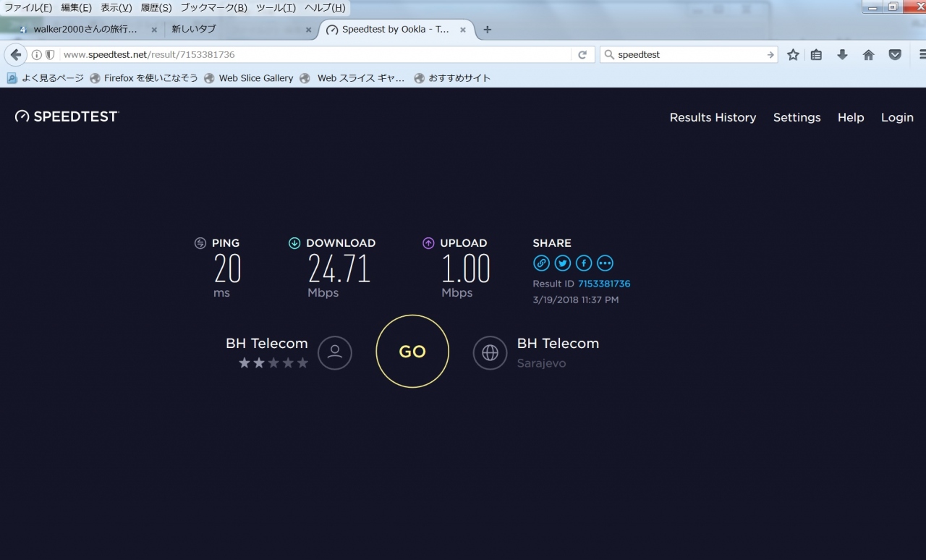This screenshot has height=560, width=926.
Task: Open Results History page
Action: (713, 117)
